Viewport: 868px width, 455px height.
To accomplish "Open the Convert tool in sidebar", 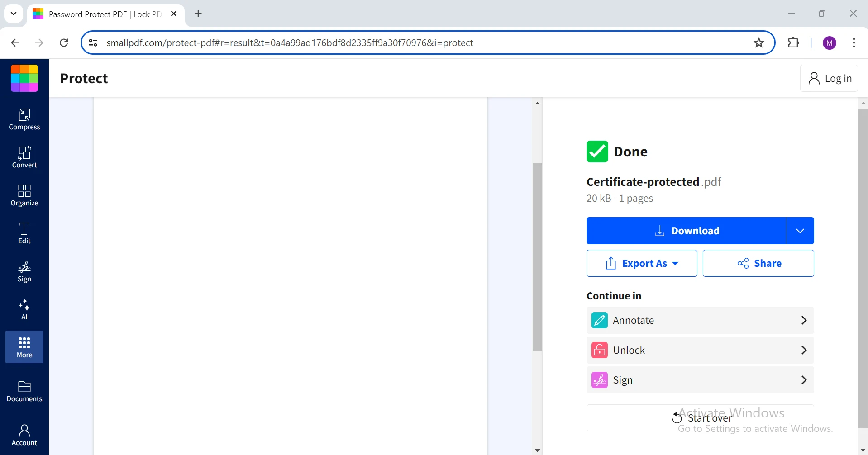I will (x=24, y=157).
